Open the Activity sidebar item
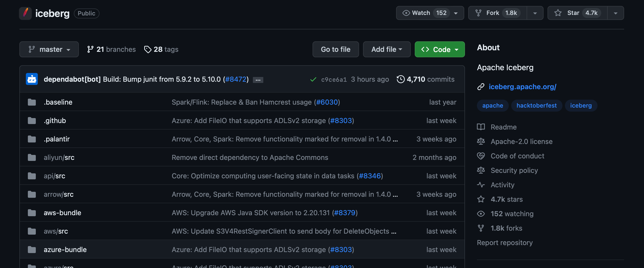Viewport: 644px width, 268px height. coord(503,185)
